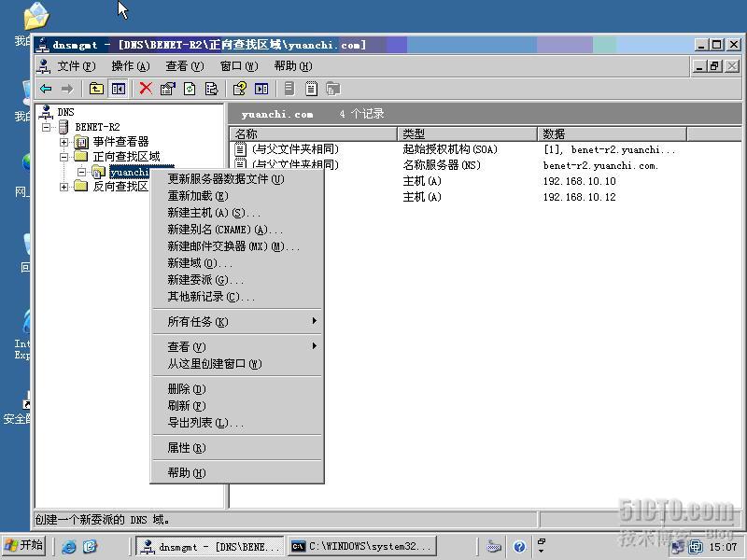Click the red X Delete toolbar icon
This screenshot has height=560, width=747.
tap(146, 89)
